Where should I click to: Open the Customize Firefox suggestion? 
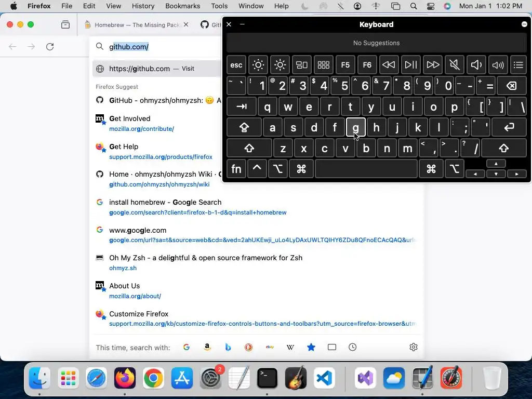pos(257,318)
